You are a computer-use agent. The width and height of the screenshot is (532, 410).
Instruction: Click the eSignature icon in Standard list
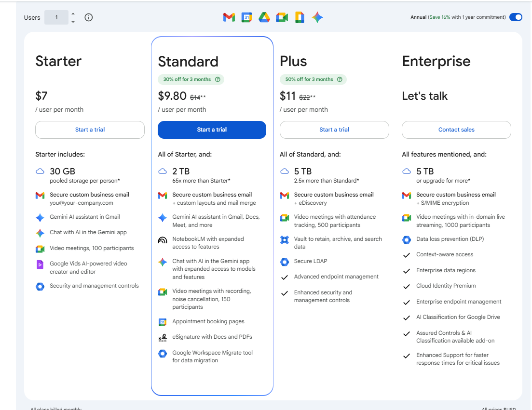163,337
